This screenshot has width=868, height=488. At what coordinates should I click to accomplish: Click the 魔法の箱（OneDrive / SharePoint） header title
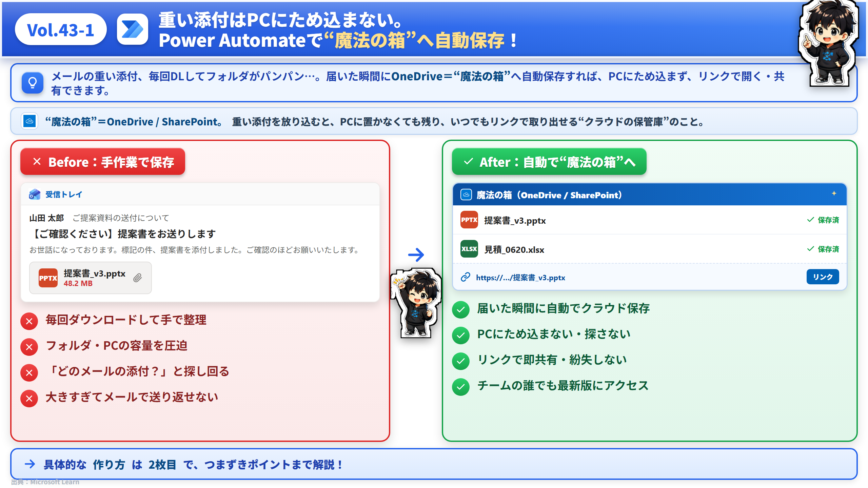(x=549, y=195)
